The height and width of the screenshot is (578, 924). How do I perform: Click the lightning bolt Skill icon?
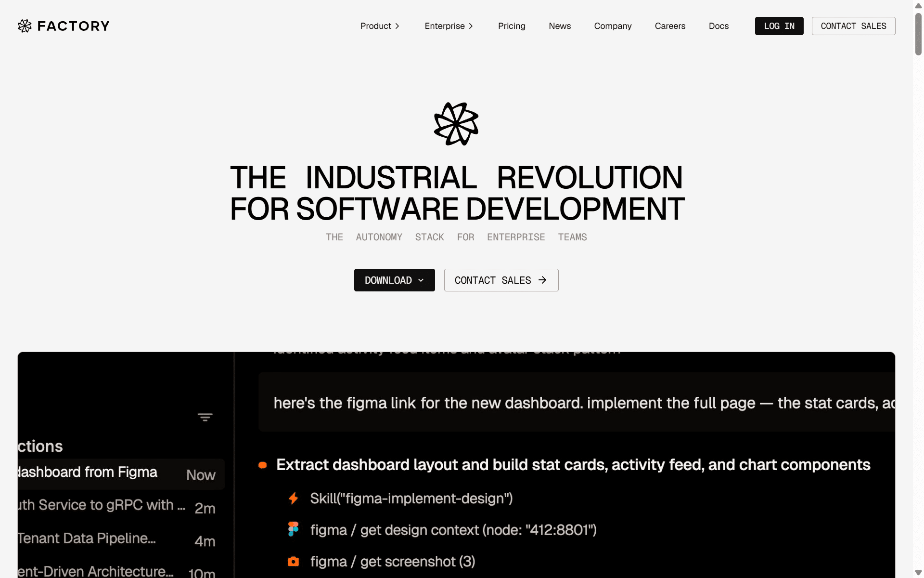(293, 498)
